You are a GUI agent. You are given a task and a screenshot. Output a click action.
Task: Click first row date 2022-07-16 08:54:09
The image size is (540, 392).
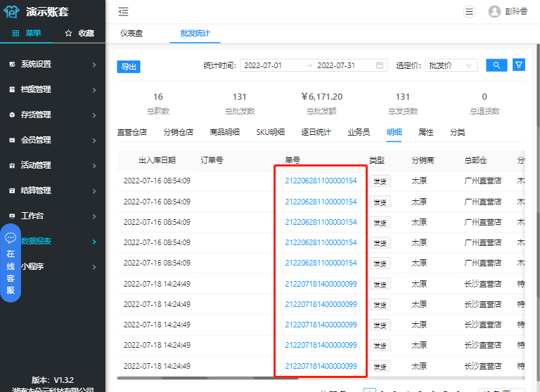point(157,181)
